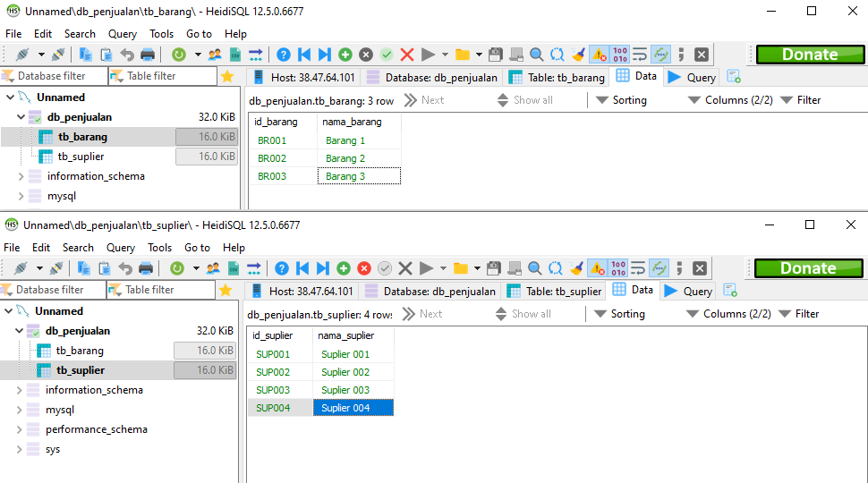
Task: Open Tools menu in top window
Action: [x=161, y=34]
